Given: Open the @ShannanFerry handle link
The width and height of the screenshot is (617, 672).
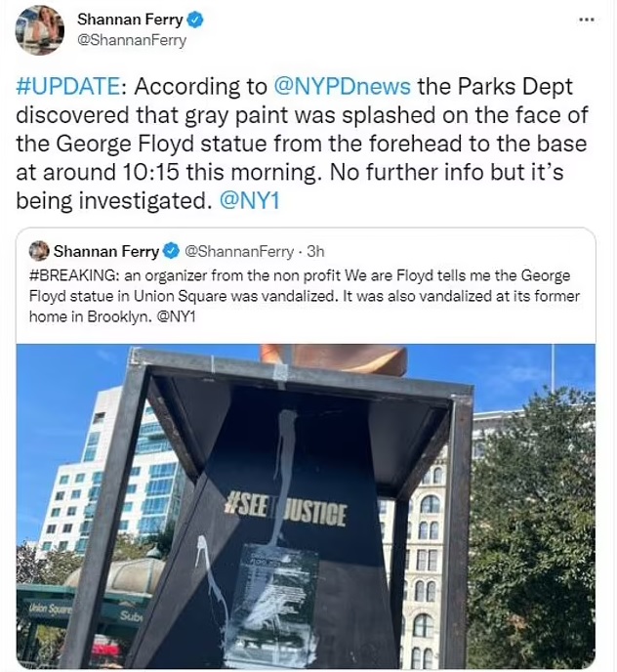Looking at the screenshot, I should point(132,40).
